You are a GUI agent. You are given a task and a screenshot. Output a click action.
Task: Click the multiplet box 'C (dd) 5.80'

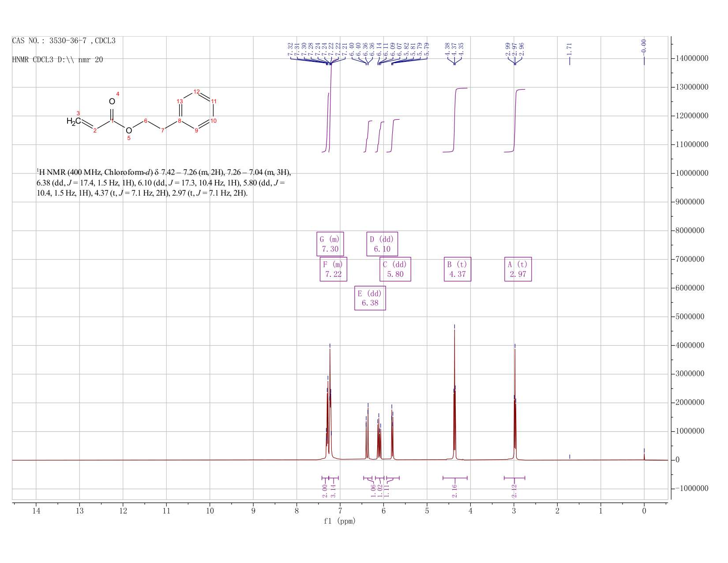(x=395, y=269)
